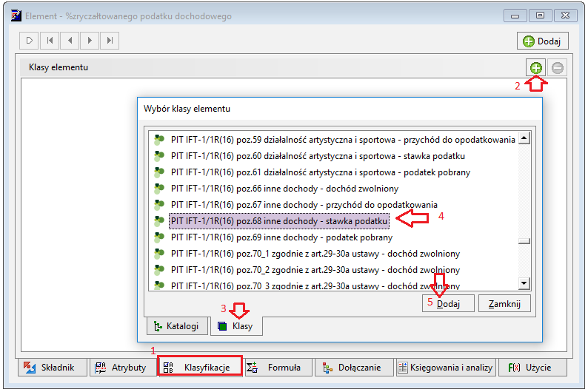This screenshot has width=588, height=392.
Task: Click the Zamknij button
Action: coord(504,303)
